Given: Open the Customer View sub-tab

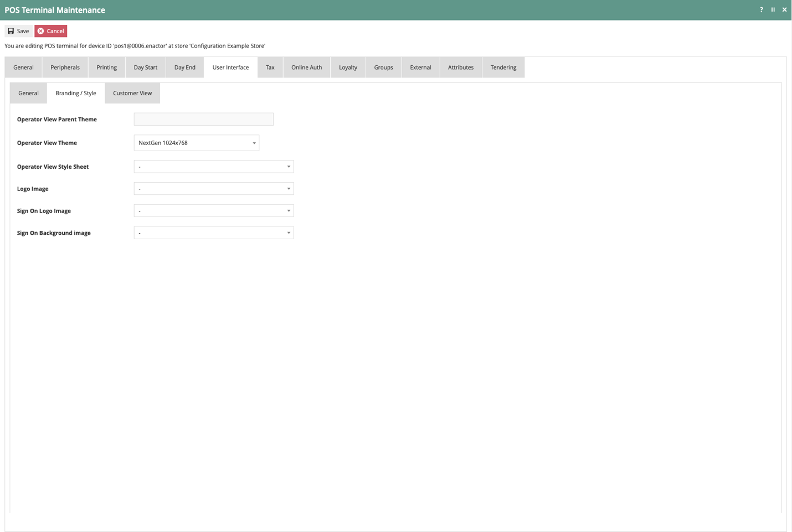Looking at the screenshot, I should 132,93.
